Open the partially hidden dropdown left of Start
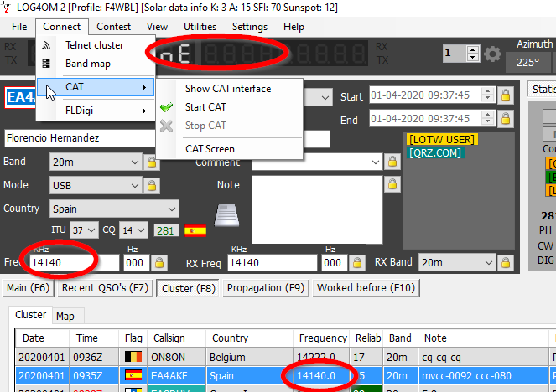 [325, 97]
